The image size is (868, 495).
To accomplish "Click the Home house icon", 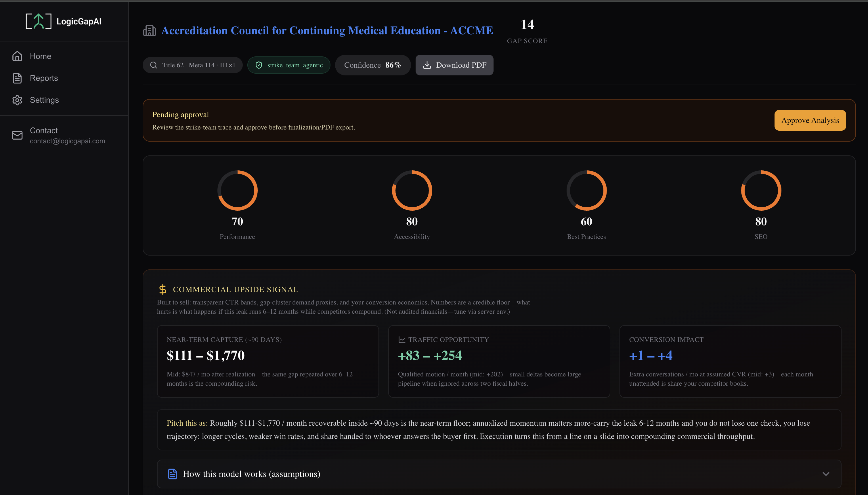I will click(x=17, y=56).
